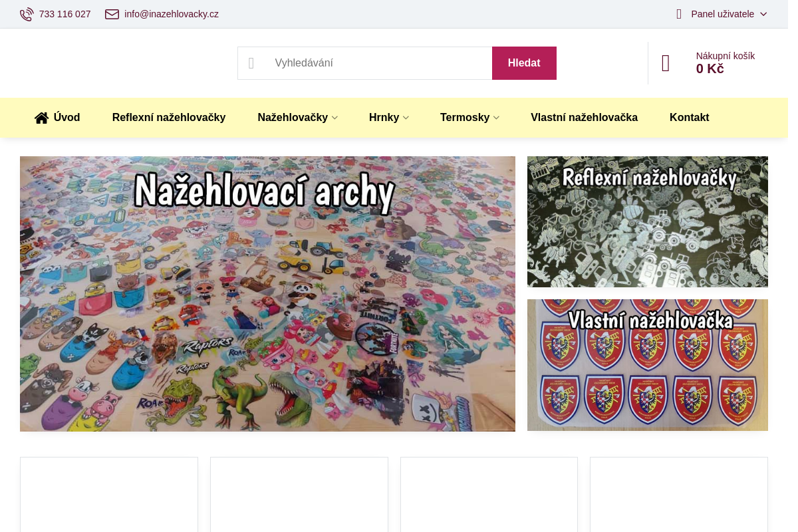Open Reflexní nažehlovačky menu item
Viewport: 798px width, 532px height.
pyautogui.click(x=169, y=117)
